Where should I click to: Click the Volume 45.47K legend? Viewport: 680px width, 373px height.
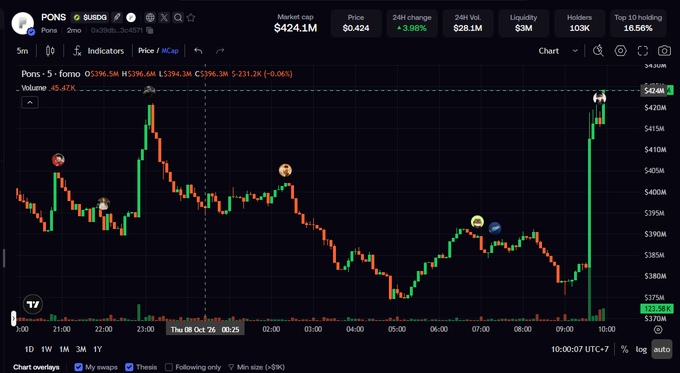click(49, 88)
